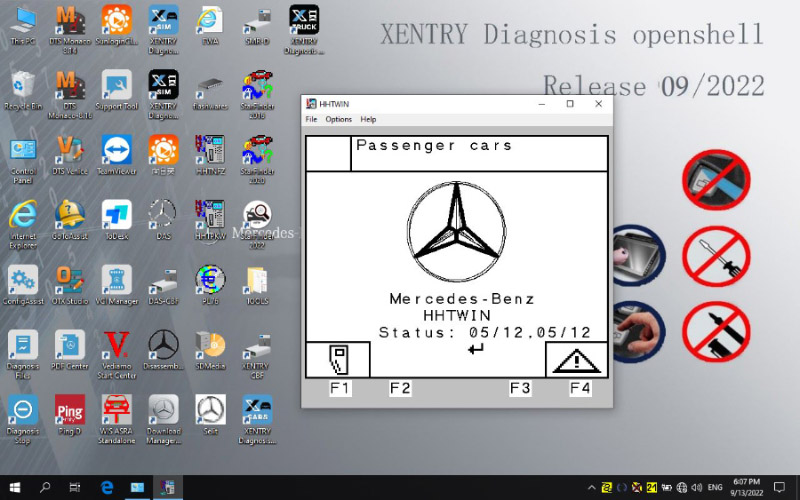Select the SMR-D desktop shortcut

pyautogui.click(x=257, y=26)
